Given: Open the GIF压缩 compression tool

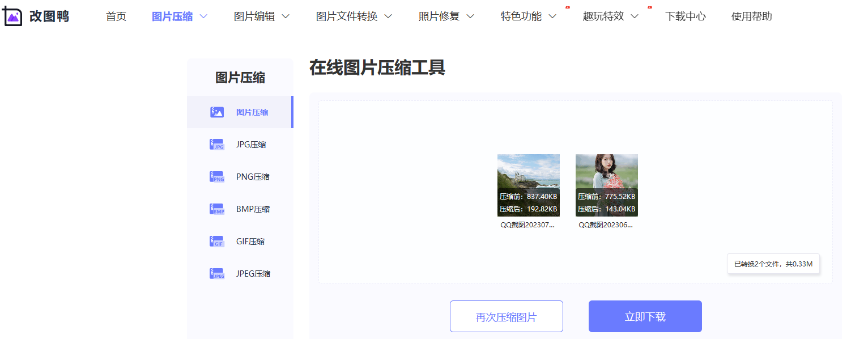Looking at the screenshot, I should pos(251,241).
